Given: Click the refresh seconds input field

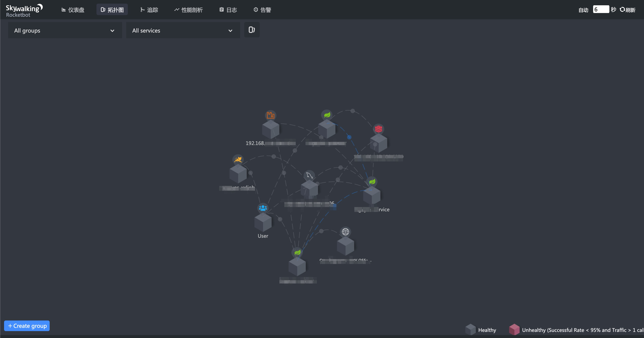Looking at the screenshot, I should (601, 10).
